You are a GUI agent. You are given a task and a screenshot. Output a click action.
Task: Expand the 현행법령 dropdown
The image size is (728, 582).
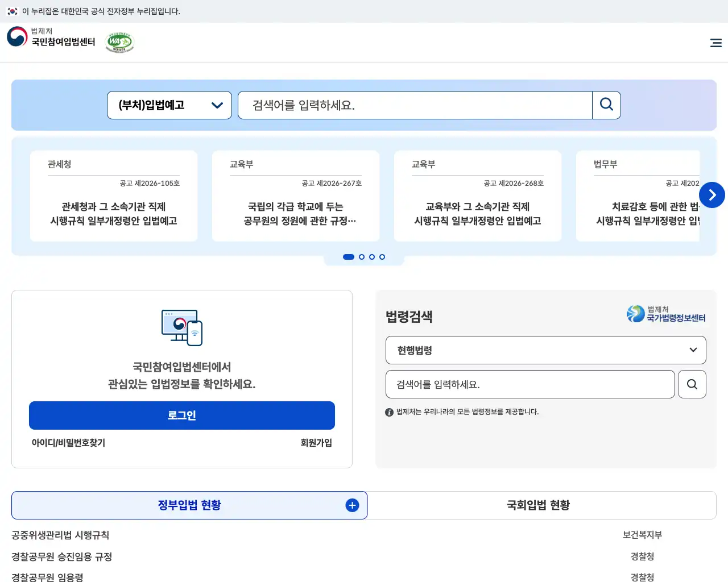click(546, 350)
